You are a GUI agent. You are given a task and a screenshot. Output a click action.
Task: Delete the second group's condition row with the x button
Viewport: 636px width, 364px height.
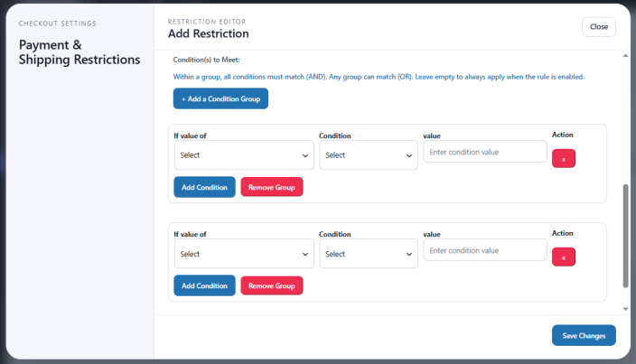click(x=564, y=257)
